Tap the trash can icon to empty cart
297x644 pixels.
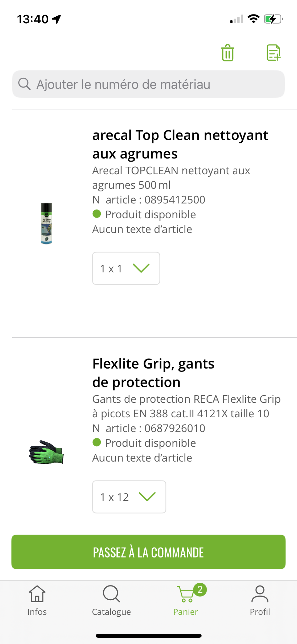pyautogui.click(x=228, y=53)
